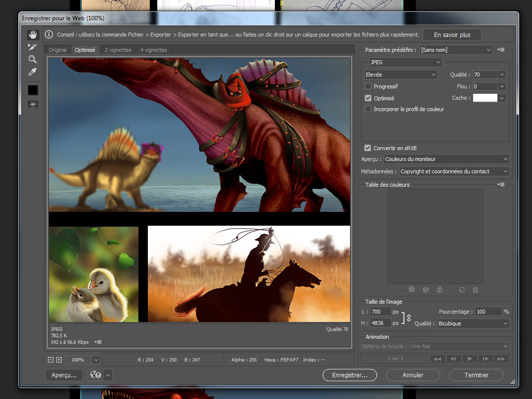Open the preset options menu icon

pos(501,50)
